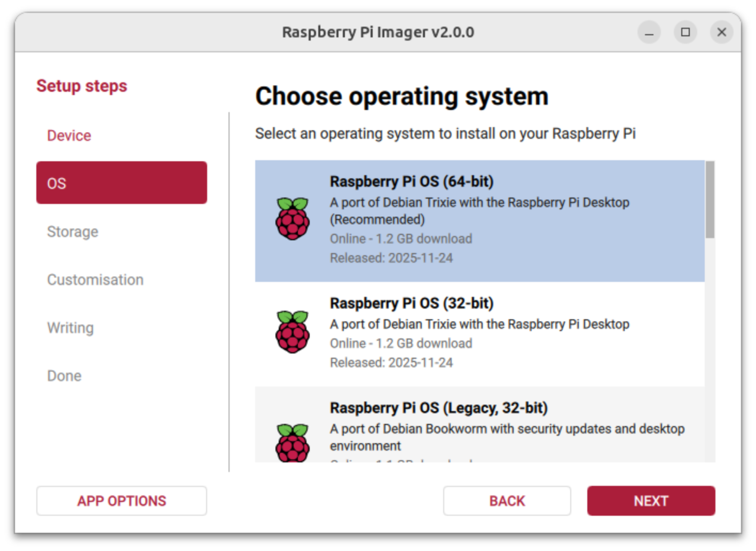Open the Done step
756x551 pixels.
[x=64, y=376]
